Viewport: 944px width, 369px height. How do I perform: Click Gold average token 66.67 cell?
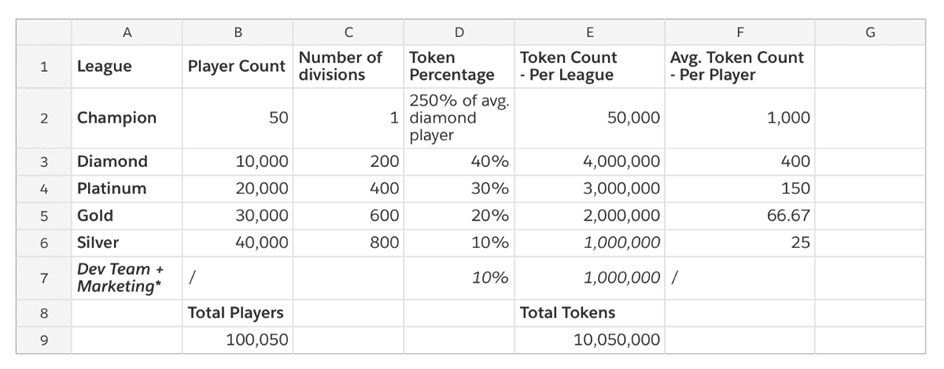740,216
